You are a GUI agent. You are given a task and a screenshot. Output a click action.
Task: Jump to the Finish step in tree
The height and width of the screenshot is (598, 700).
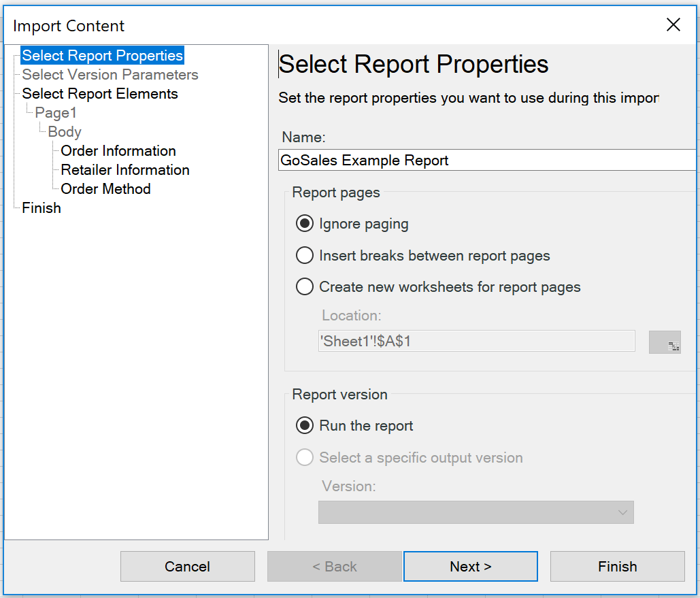click(x=41, y=208)
